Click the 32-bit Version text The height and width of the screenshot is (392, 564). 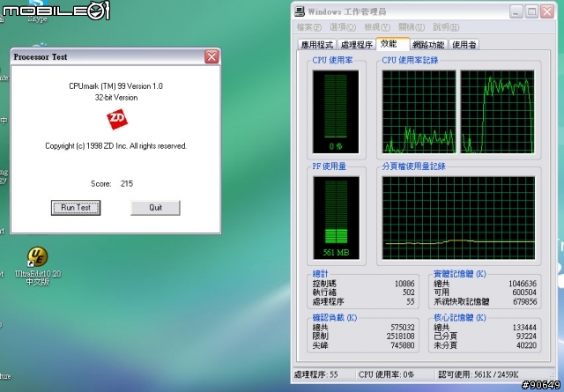pos(116,98)
